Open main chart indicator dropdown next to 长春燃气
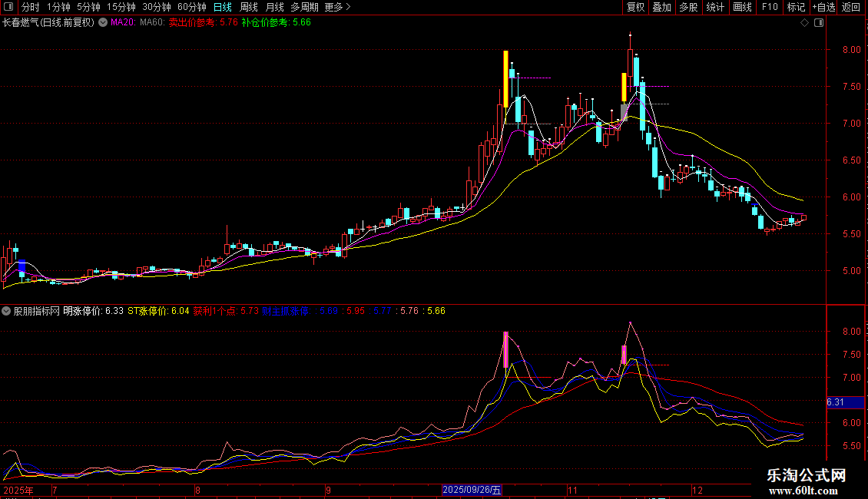This screenshot has height=499, width=868. 103,23
